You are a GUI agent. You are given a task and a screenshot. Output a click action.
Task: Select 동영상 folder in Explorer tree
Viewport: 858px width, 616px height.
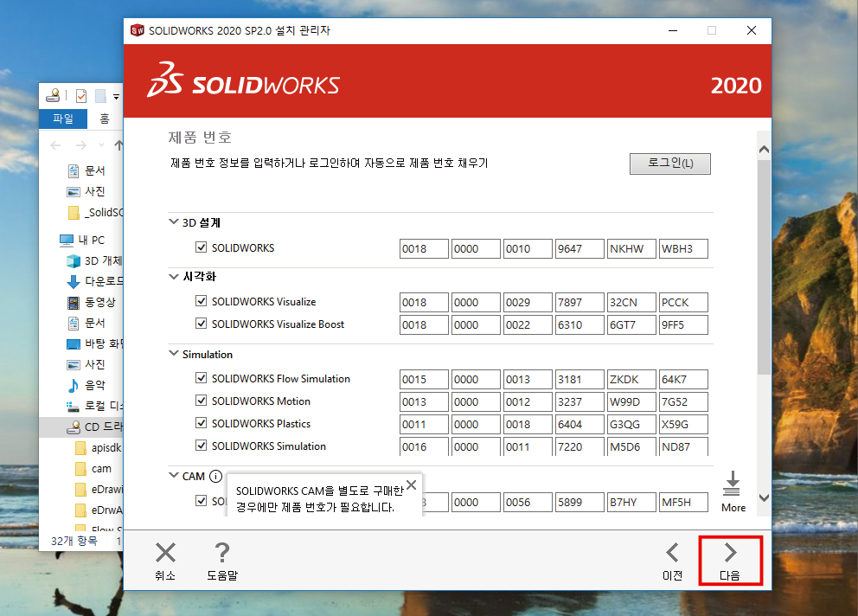click(x=92, y=302)
